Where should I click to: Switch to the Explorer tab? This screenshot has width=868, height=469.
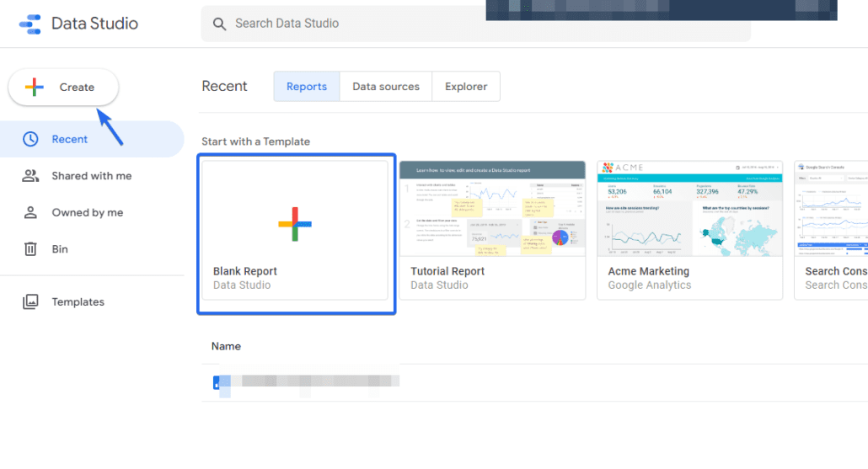point(466,86)
